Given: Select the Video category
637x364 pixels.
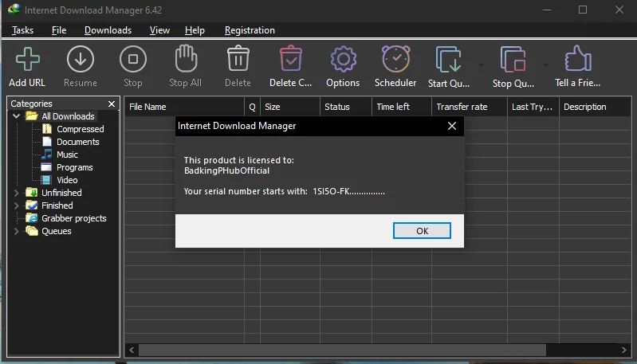Looking at the screenshot, I should click(67, 180).
